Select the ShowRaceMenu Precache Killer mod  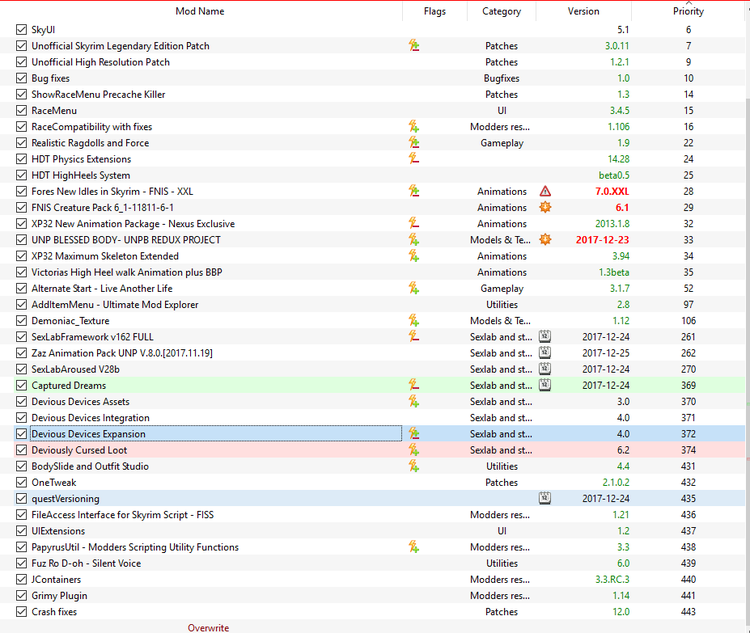click(x=99, y=94)
